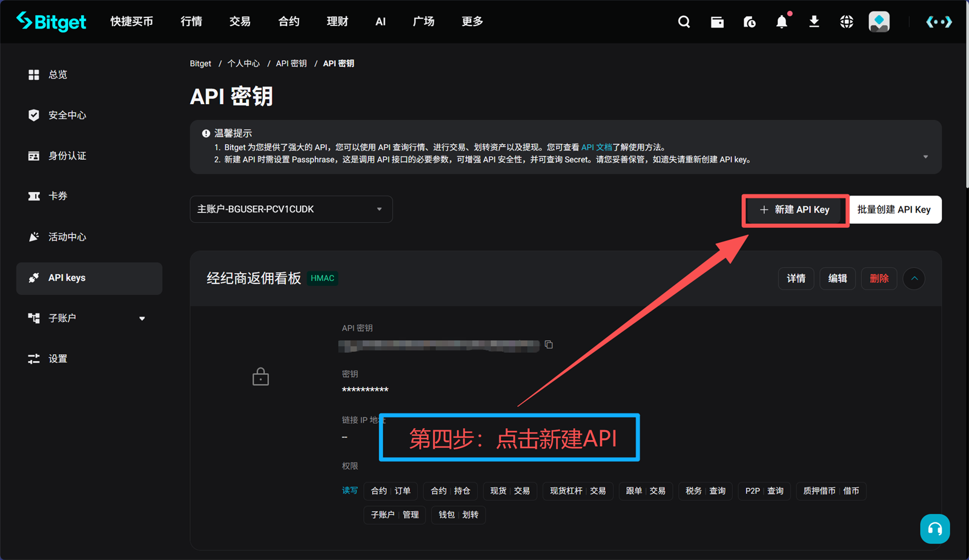Click the 详情 button
Image resolution: width=969 pixels, height=560 pixels.
(796, 278)
